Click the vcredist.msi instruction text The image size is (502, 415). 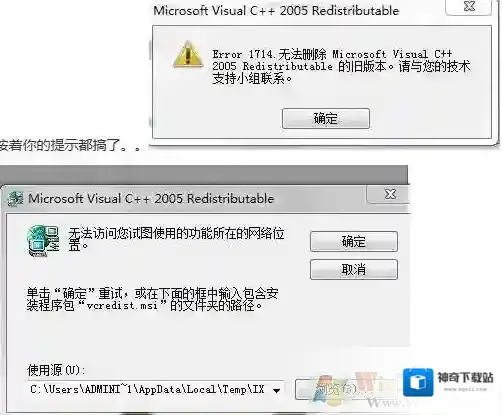tap(152, 299)
